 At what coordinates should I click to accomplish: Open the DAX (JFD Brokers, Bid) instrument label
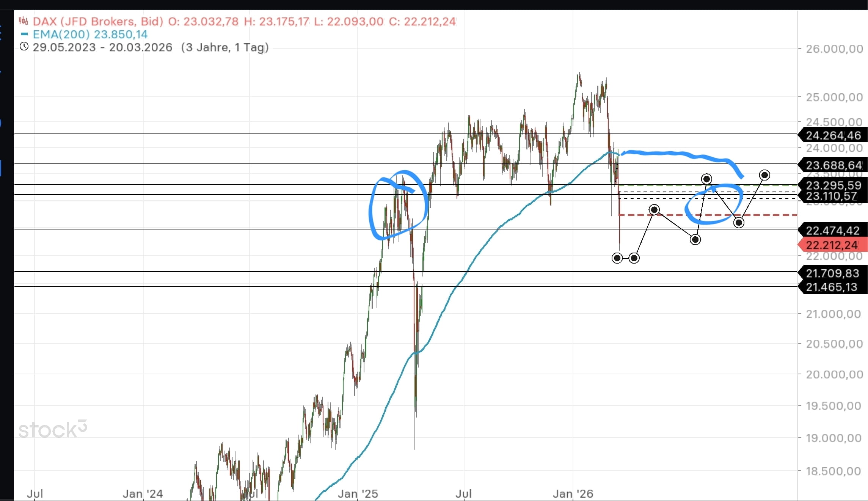(98, 21)
